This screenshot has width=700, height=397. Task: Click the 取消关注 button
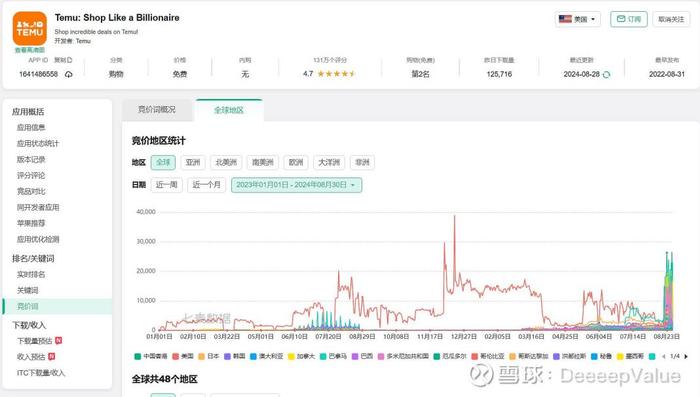pyautogui.click(x=671, y=19)
